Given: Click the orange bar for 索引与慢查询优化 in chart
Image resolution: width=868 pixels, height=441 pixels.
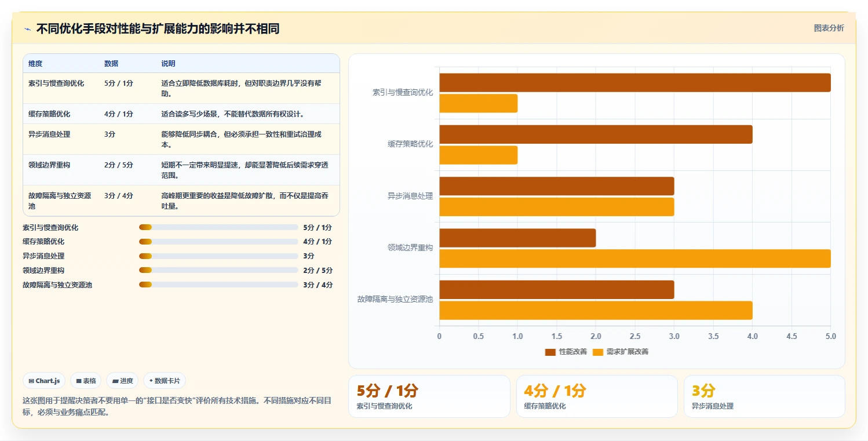Looking at the screenshot, I should point(478,103).
